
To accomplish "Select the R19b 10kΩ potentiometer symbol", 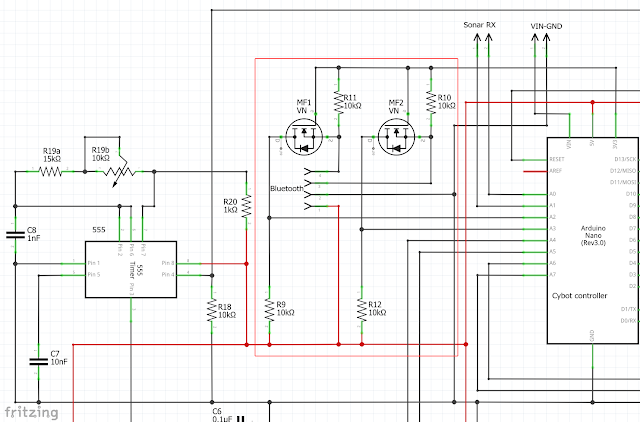I will 120,172.
